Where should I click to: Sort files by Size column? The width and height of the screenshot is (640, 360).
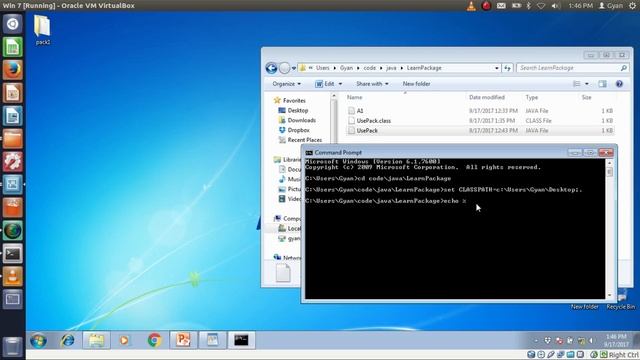[586, 97]
